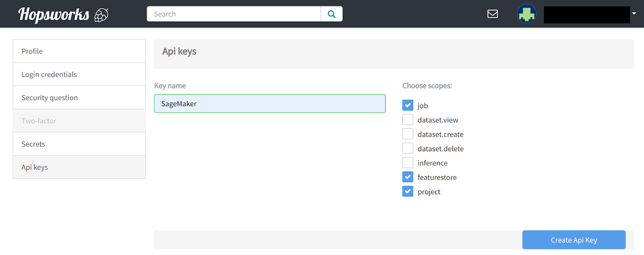
Task: Uncheck the project scope checkbox
Action: click(x=408, y=192)
